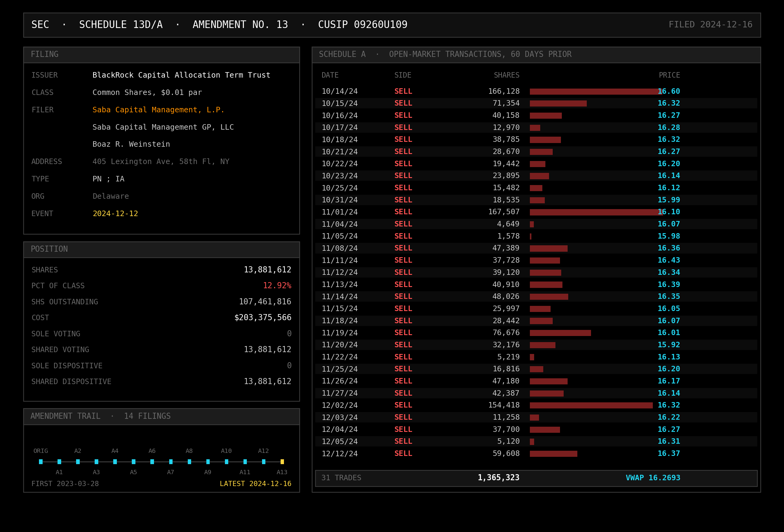Screen dimensions: 784x532
Task: Click shares 166,128 in 10/14/24 row
Action: (504, 91)
